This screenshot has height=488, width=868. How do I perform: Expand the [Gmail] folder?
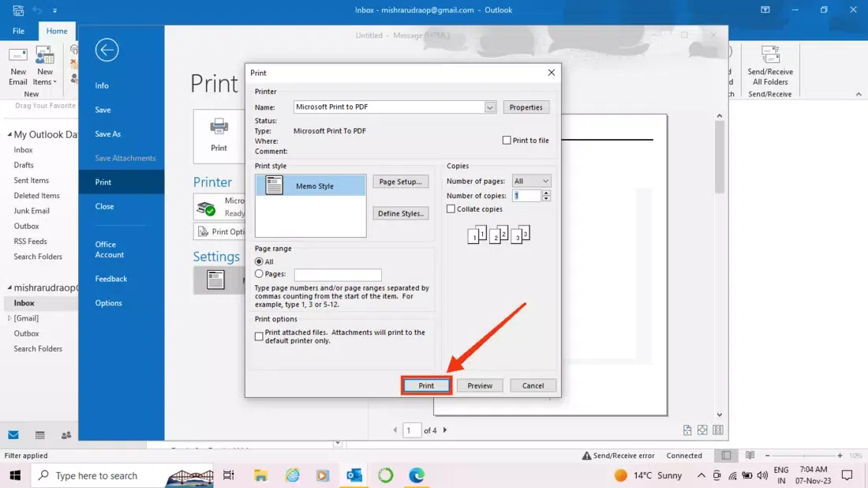tap(9, 318)
